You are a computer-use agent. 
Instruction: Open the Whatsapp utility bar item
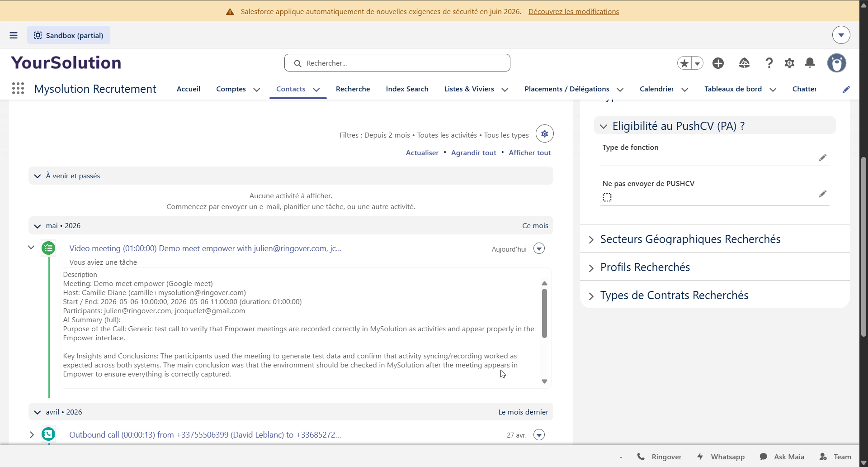721,457
